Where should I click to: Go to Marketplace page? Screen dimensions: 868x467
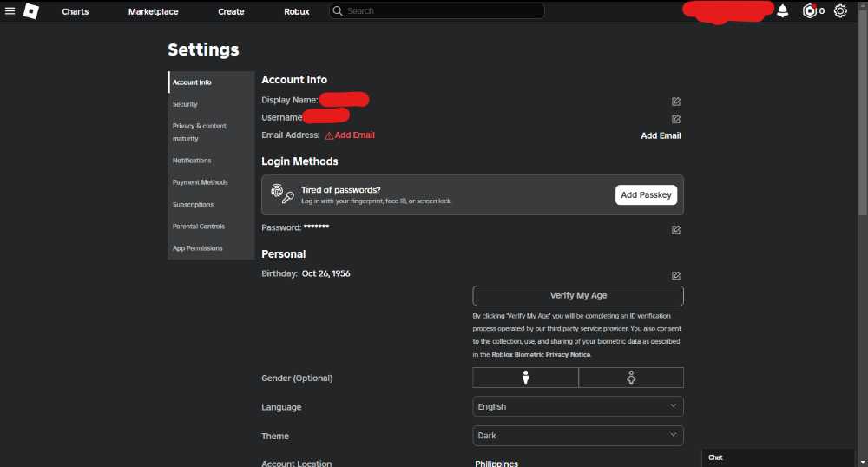(x=154, y=11)
